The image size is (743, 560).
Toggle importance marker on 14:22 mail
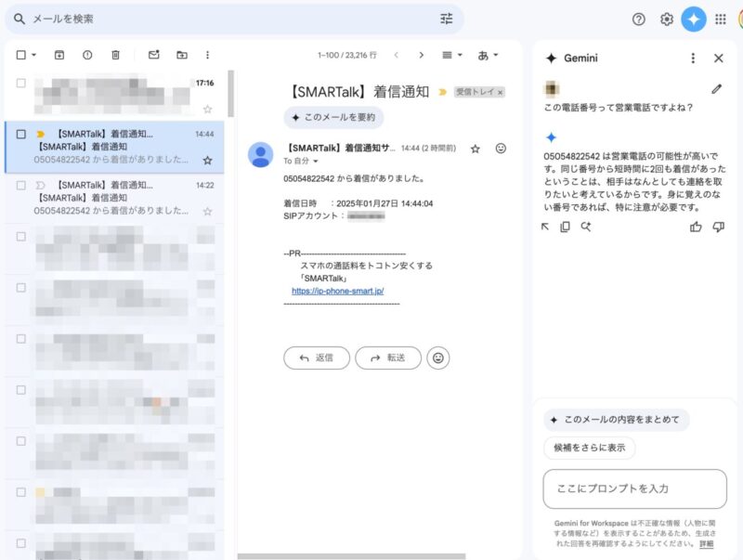[x=40, y=185]
